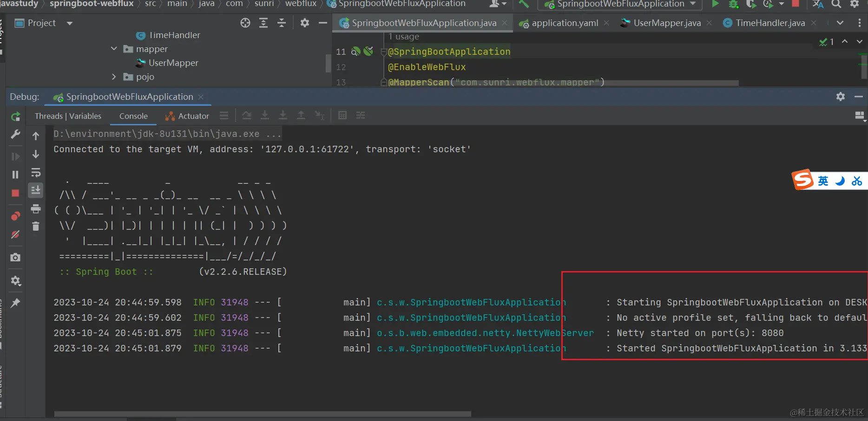Jump up the stack trace in the console
Image resolution: width=868 pixels, height=421 pixels.
click(x=36, y=136)
